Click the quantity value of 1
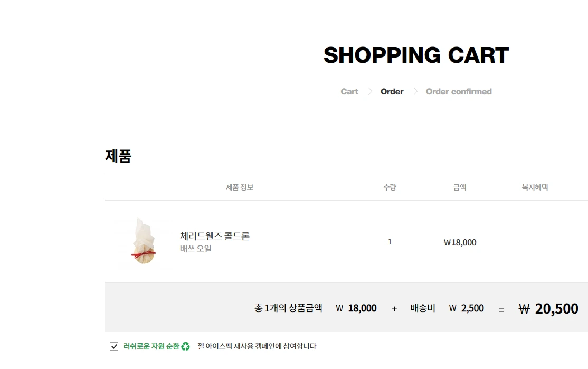This screenshot has width=588, height=369. [390, 242]
